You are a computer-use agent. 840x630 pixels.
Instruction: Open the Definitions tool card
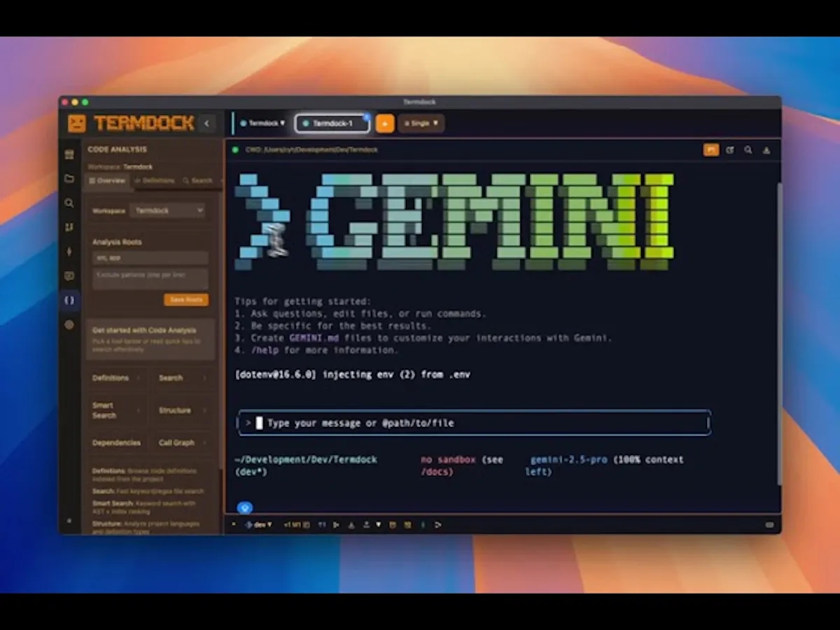click(117, 378)
